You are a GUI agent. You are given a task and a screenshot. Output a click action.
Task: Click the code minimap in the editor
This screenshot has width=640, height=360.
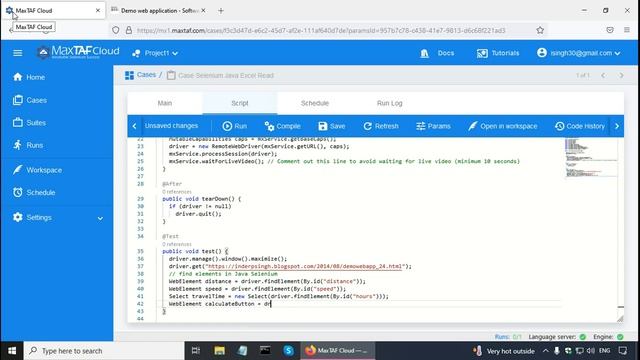click(x=591, y=158)
